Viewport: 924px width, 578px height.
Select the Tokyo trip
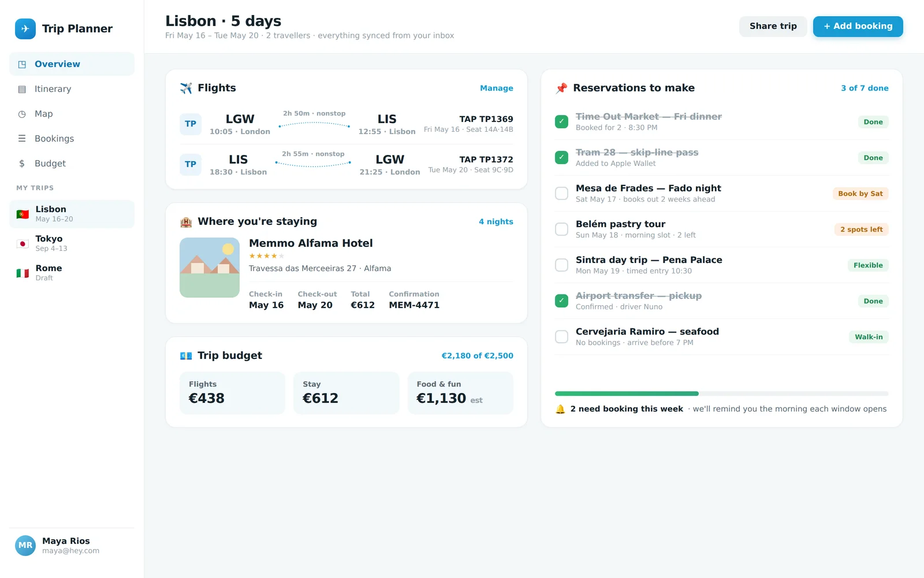click(x=72, y=243)
